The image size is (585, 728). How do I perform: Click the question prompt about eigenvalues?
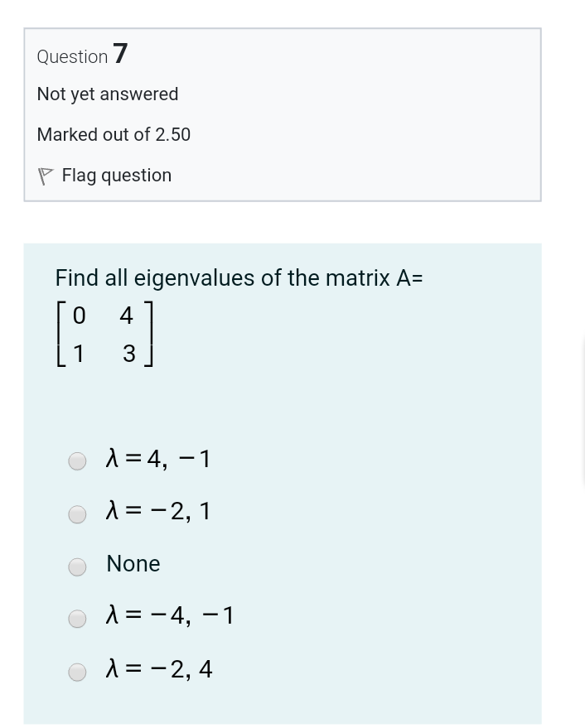pyautogui.click(x=239, y=277)
